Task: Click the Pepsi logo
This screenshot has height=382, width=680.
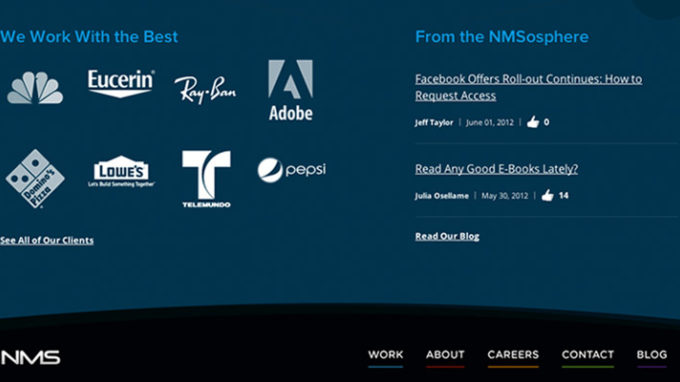Action: click(x=291, y=170)
